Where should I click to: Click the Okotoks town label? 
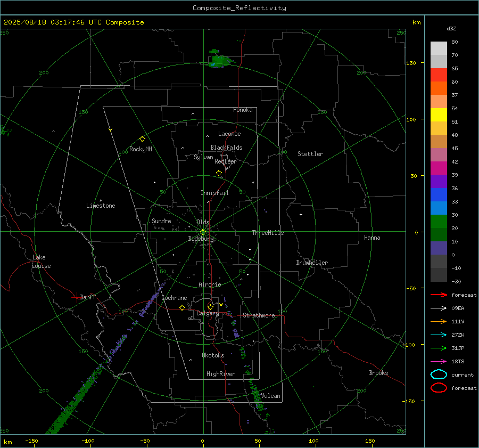point(213,355)
